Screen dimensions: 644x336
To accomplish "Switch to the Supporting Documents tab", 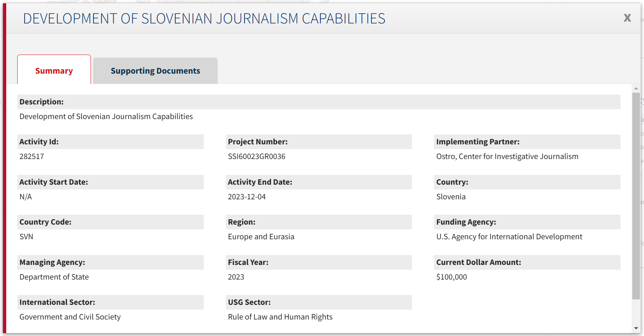I will coord(155,71).
